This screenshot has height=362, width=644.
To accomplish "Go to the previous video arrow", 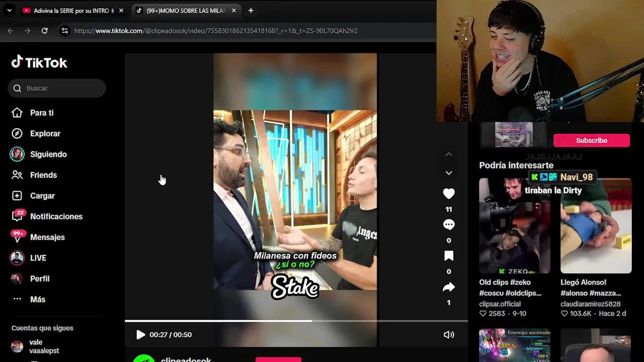I will click(449, 154).
